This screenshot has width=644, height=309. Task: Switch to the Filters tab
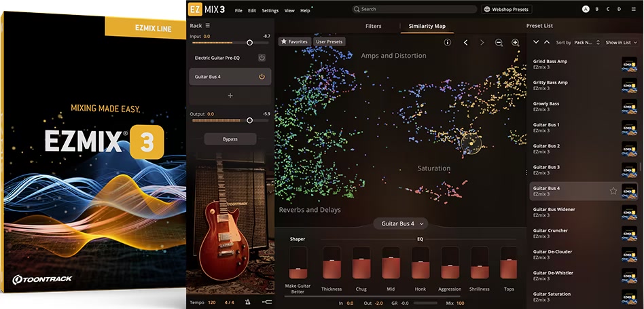tap(373, 26)
